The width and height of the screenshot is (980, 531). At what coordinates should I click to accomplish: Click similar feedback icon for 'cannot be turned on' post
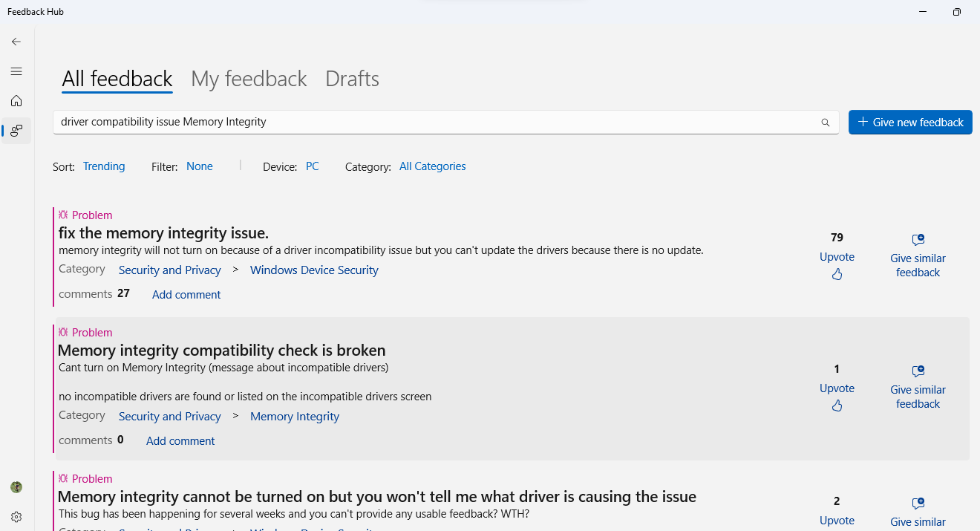click(918, 504)
